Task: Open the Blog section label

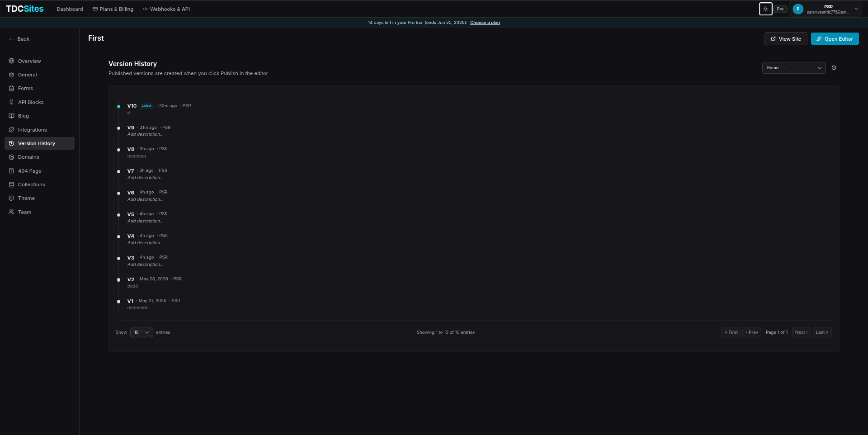Action: coord(24,116)
